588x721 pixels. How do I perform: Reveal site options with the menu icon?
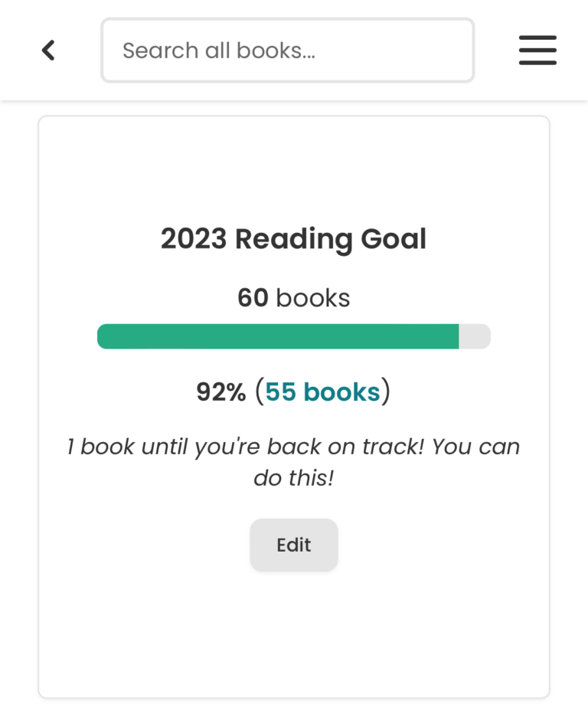click(x=537, y=50)
